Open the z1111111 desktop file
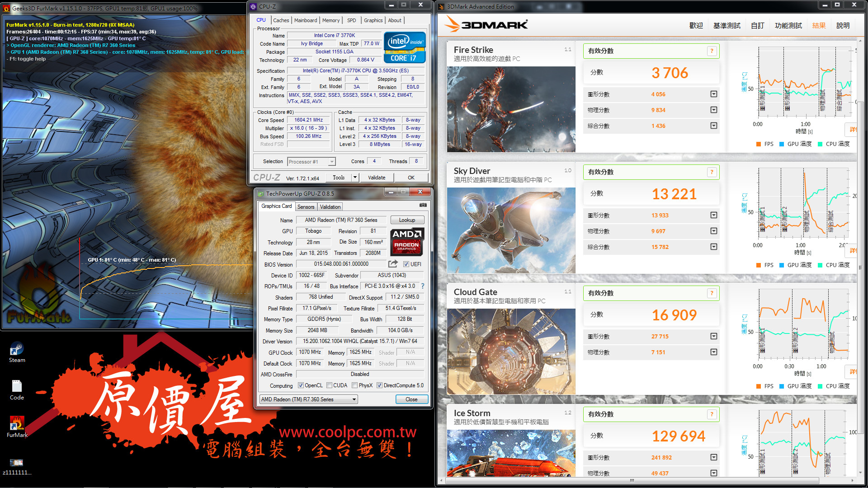 (x=17, y=466)
